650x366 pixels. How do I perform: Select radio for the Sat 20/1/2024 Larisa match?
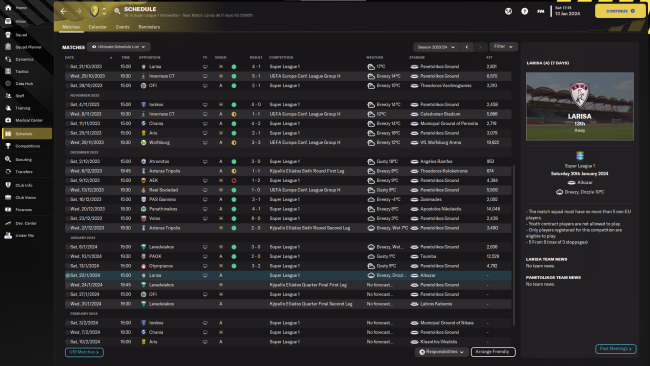coord(67,275)
